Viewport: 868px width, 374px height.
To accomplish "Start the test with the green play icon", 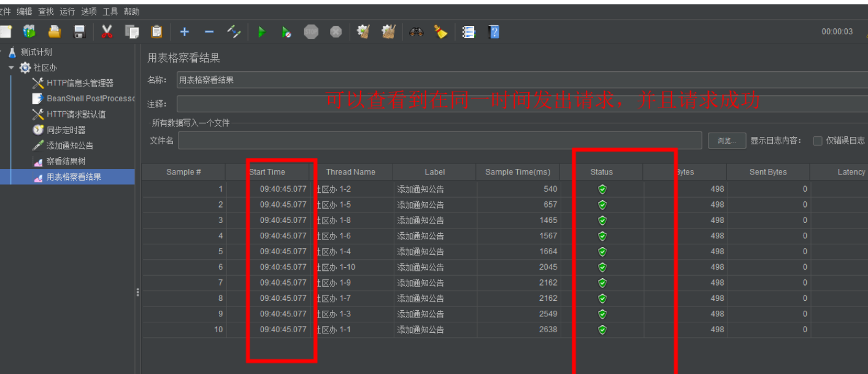I will pos(262,31).
